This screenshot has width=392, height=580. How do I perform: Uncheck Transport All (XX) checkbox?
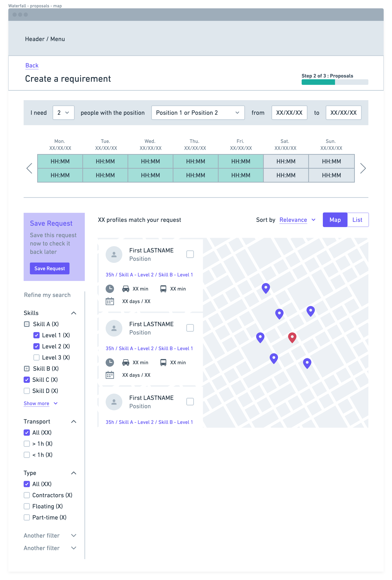tap(27, 433)
